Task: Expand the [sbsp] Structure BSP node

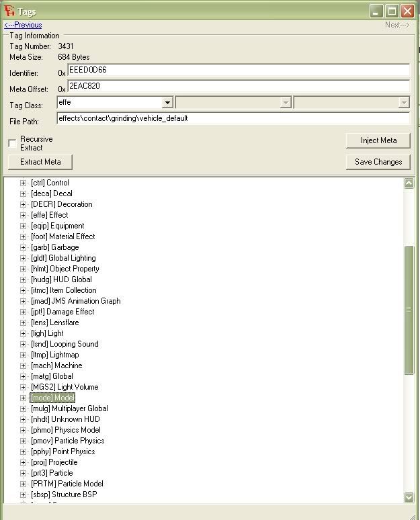Action: click(23, 494)
